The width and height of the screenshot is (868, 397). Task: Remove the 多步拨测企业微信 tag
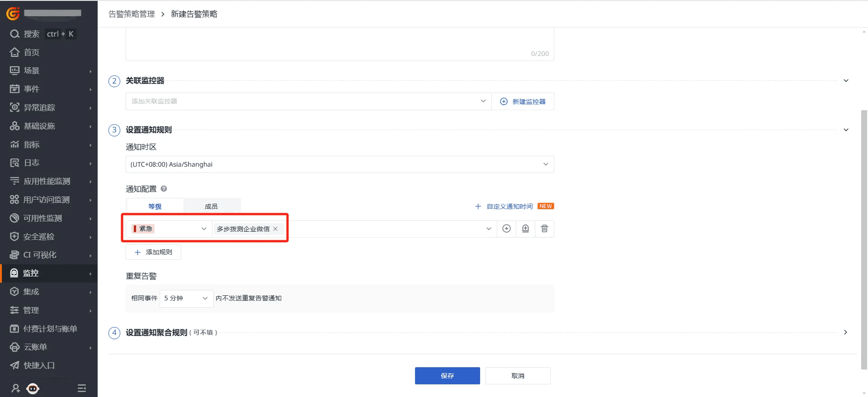(x=275, y=229)
